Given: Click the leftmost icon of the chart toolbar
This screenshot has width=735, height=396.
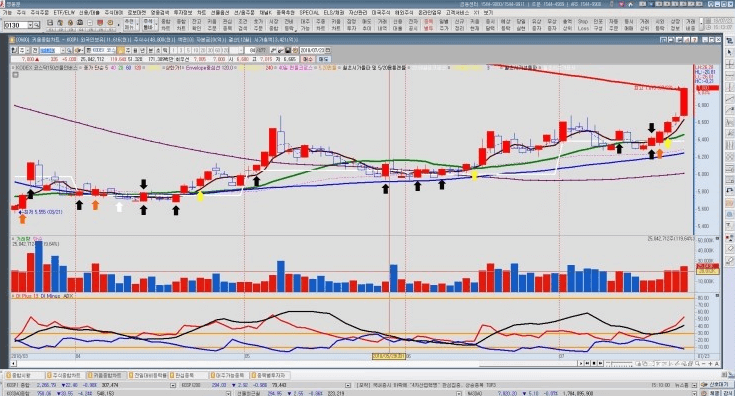Looking at the screenshot, I should [14, 50].
